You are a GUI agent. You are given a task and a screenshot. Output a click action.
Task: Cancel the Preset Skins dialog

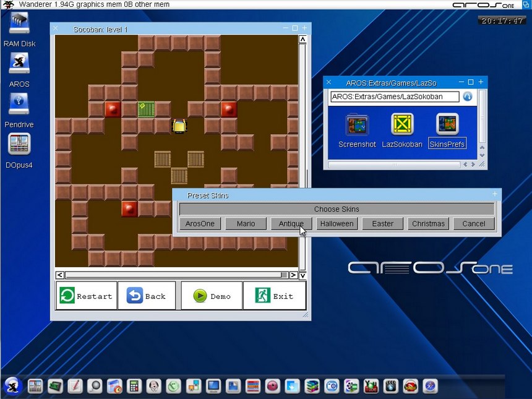tap(474, 223)
